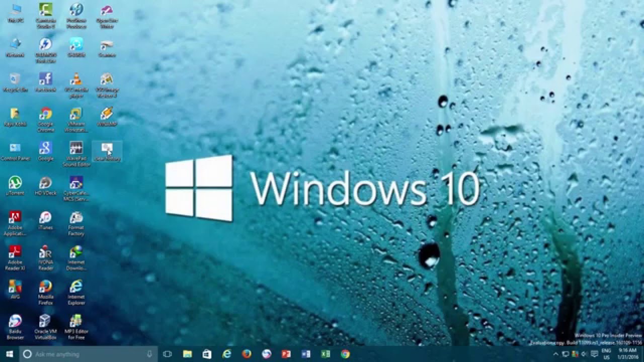This screenshot has height=362, width=644.
Task: Select the Format Factory desktop shortcut
Action: [x=76, y=223]
